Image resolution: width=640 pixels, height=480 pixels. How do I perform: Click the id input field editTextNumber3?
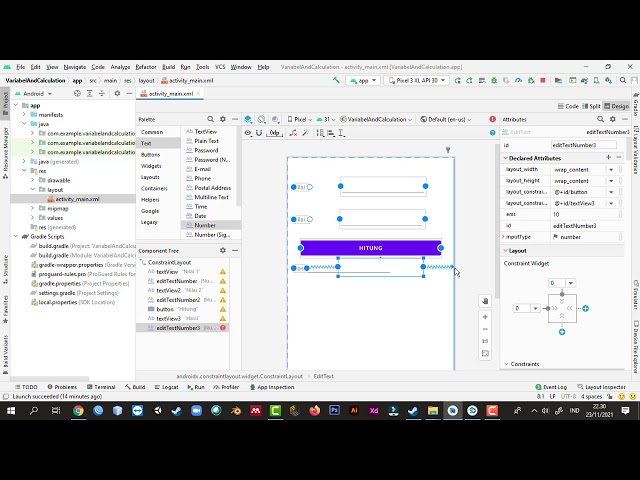click(584, 145)
